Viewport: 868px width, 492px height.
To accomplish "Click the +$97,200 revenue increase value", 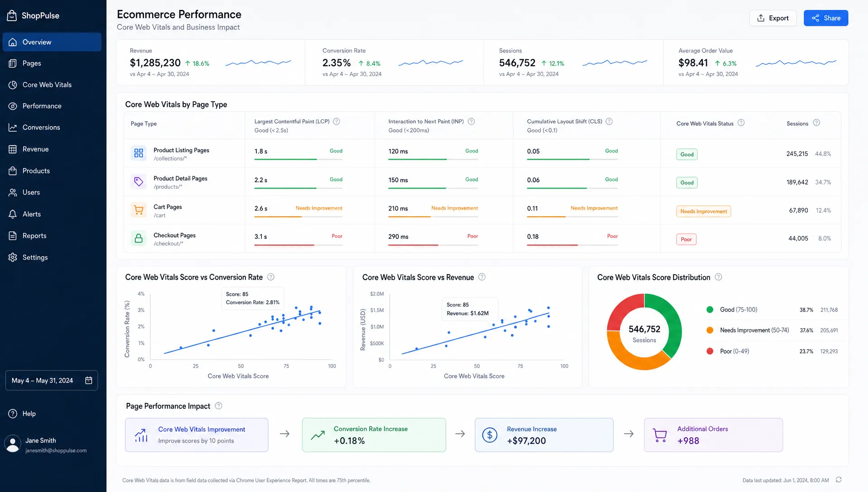I will coord(526,440).
